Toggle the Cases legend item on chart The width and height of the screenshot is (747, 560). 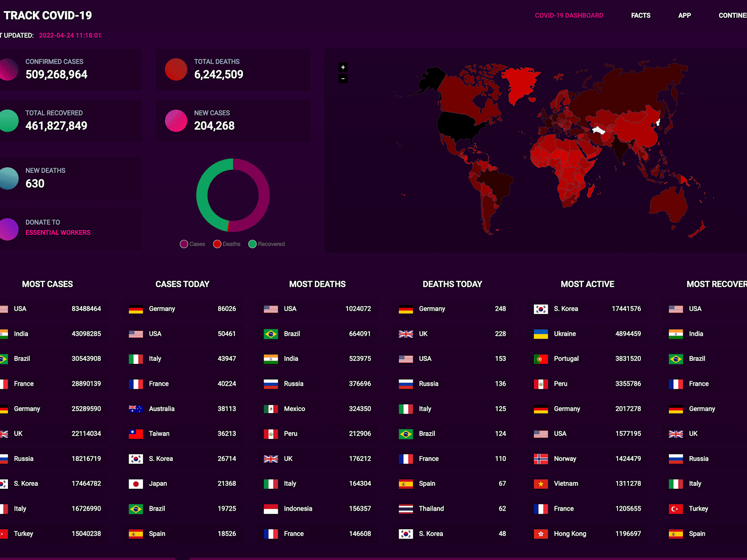[x=193, y=244]
